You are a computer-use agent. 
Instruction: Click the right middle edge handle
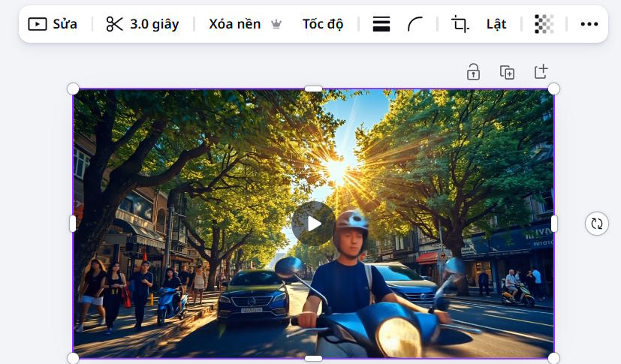[x=553, y=224]
